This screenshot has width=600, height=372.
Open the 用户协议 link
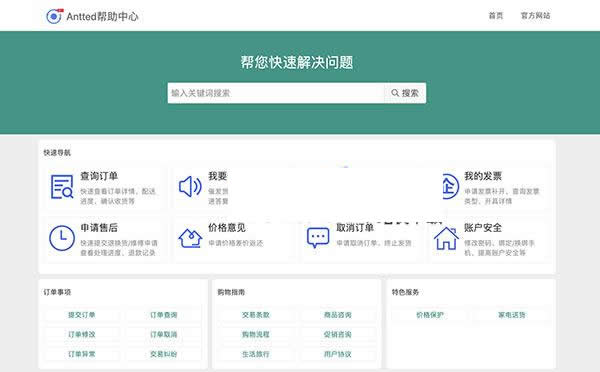pos(338,354)
